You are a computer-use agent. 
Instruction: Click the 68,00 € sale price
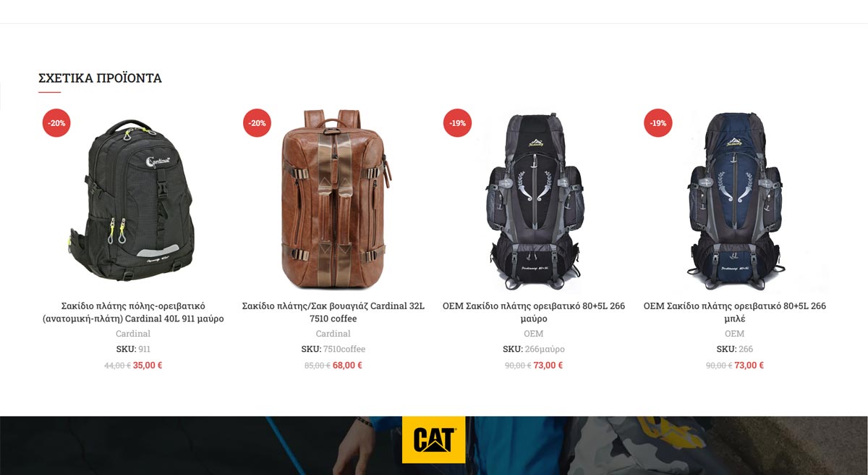[x=347, y=365]
